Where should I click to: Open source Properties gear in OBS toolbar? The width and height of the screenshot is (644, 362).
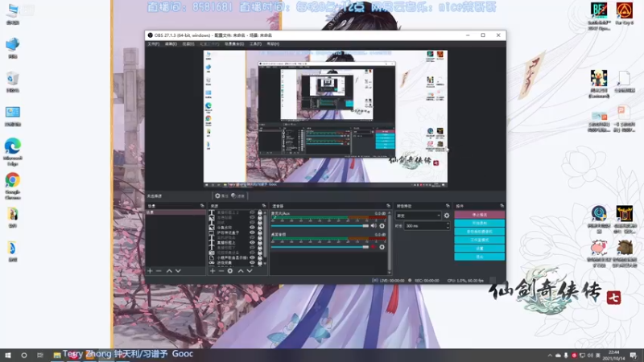pos(222,195)
